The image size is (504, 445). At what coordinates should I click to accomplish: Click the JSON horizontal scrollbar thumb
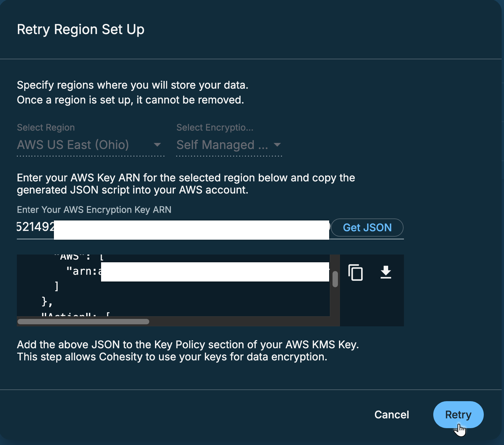83,322
